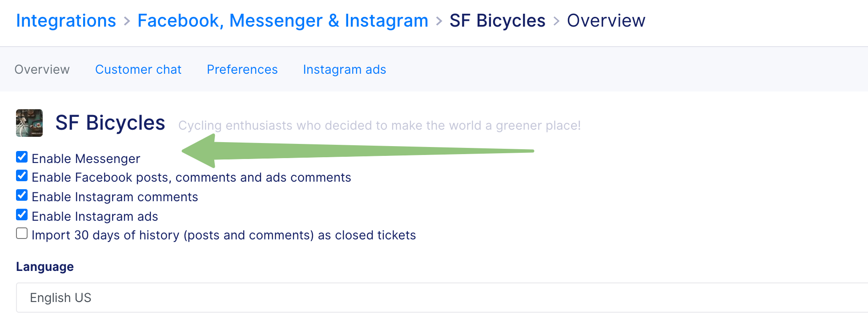
Task: Click the chevron before Overview breadcrumb
Action: [556, 21]
